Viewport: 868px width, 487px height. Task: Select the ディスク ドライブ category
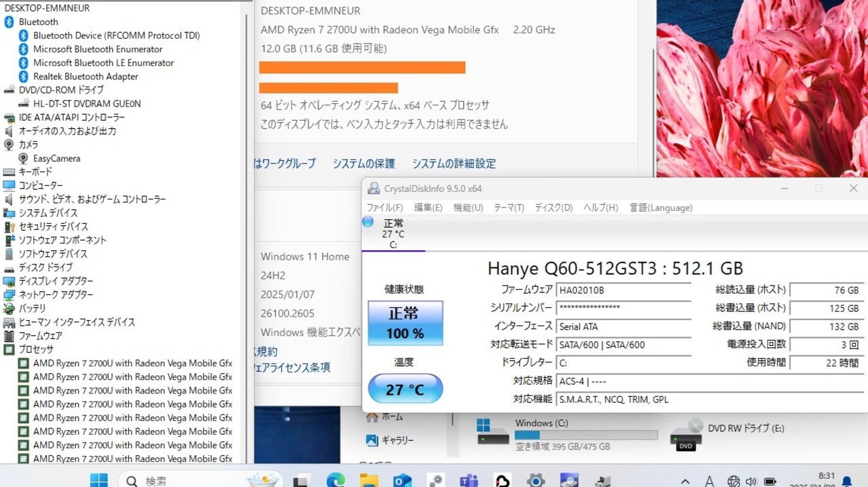(45, 267)
